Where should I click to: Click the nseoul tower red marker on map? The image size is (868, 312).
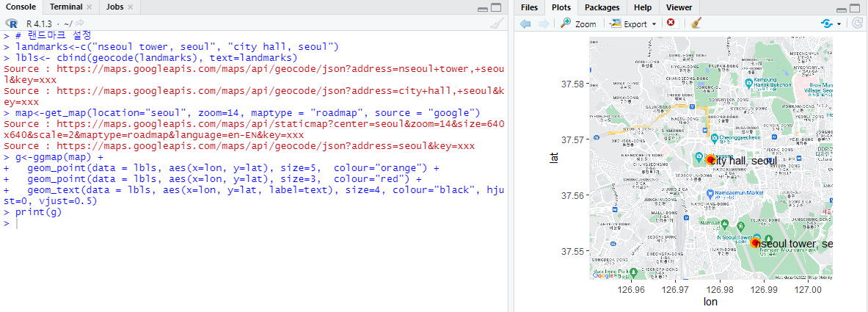754,242
